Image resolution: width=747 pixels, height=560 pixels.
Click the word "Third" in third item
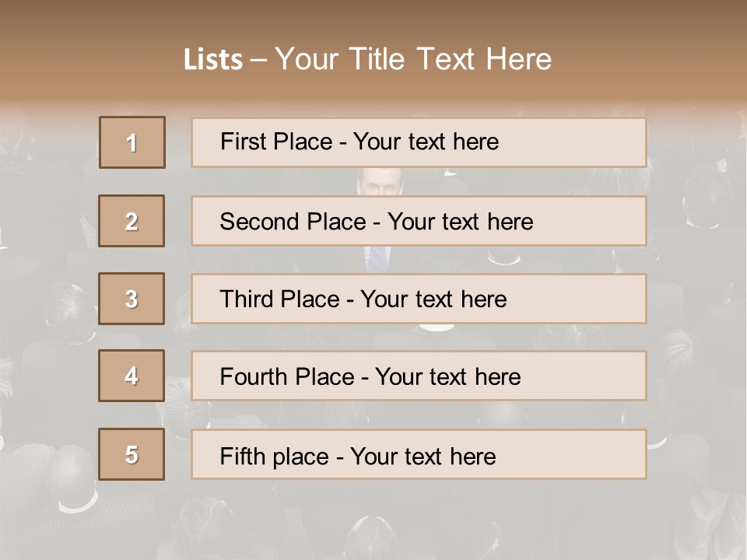click(248, 299)
